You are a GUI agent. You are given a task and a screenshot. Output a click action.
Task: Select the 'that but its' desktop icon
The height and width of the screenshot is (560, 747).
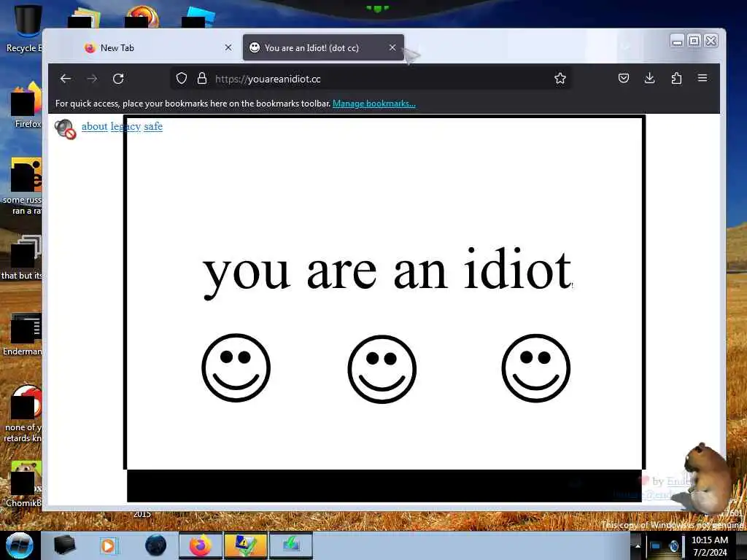(x=23, y=257)
